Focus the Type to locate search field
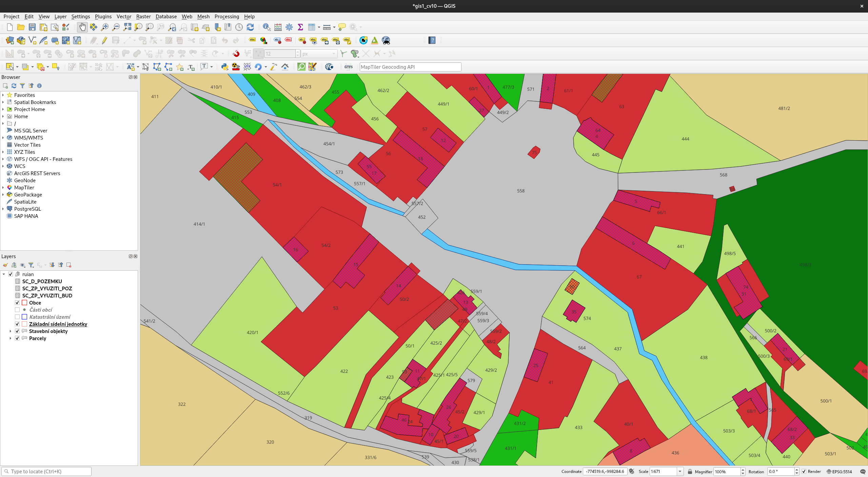The image size is (868, 477). pyautogui.click(x=46, y=472)
